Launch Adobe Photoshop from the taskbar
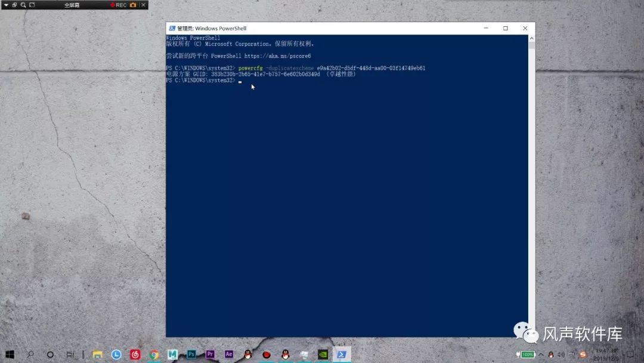 [190, 354]
